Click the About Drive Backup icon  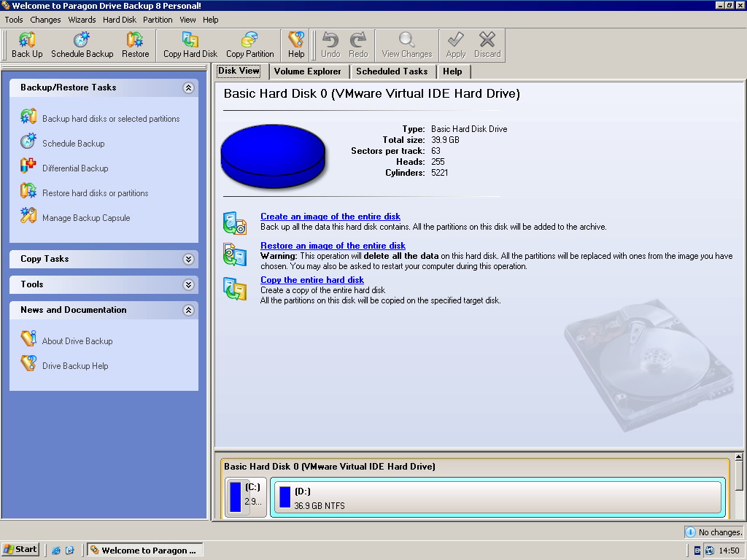pos(28,338)
